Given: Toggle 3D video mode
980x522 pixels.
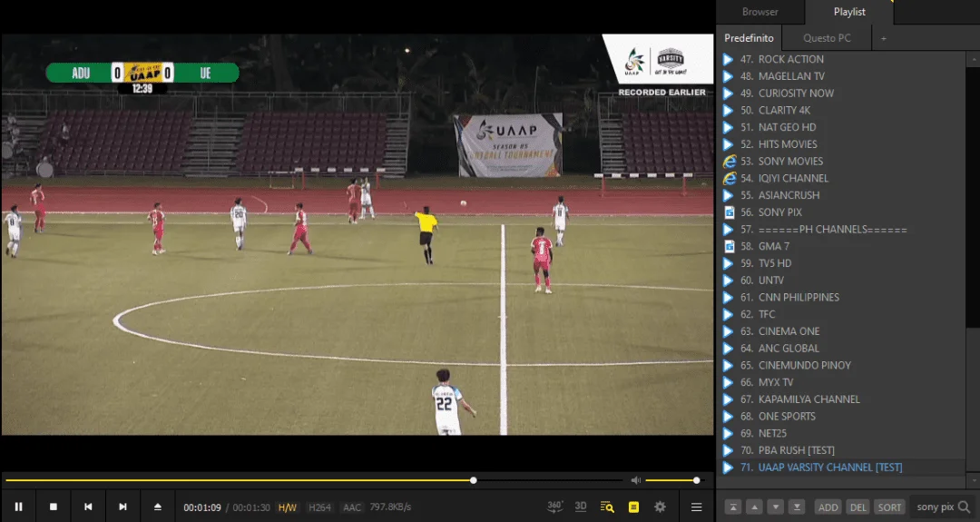Looking at the screenshot, I should click(x=581, y=507).
